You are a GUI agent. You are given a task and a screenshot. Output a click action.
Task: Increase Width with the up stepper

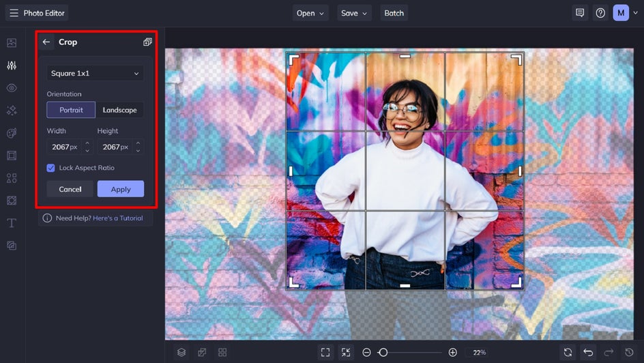pyautogui.click(x=87, y=143)
